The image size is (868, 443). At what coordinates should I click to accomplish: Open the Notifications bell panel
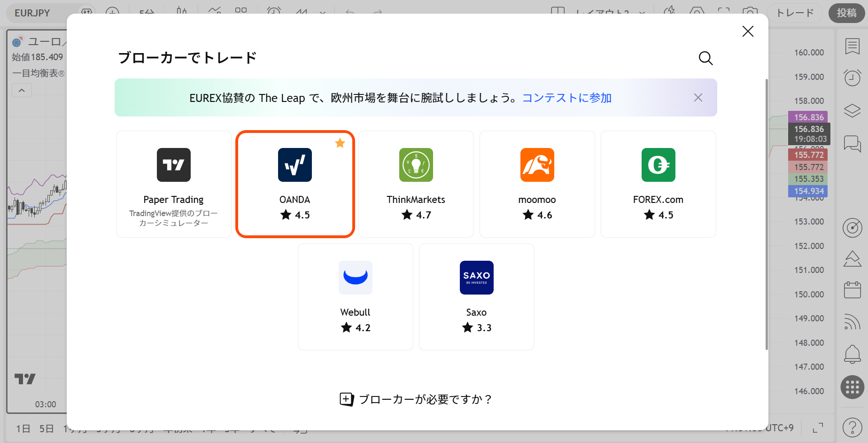click(x=852, y=354)
